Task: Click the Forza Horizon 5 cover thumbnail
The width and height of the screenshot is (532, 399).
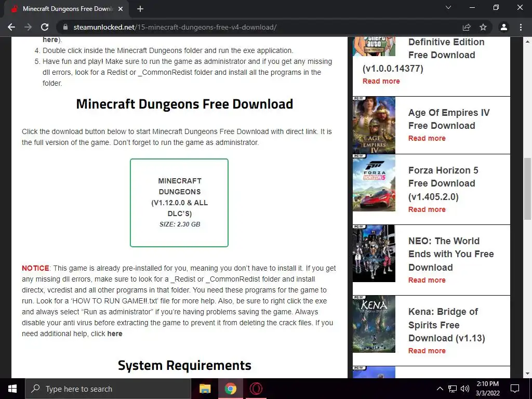Action: [x=374, y=183]
